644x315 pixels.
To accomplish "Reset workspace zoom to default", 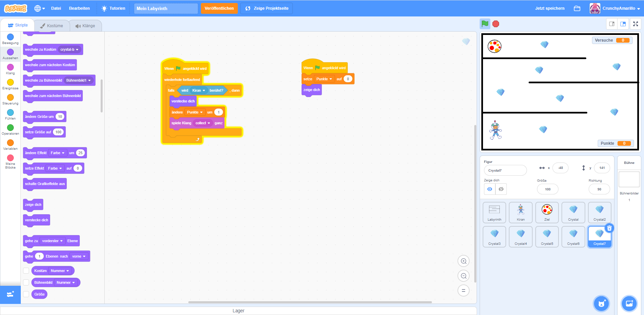I will coord(464,290).
